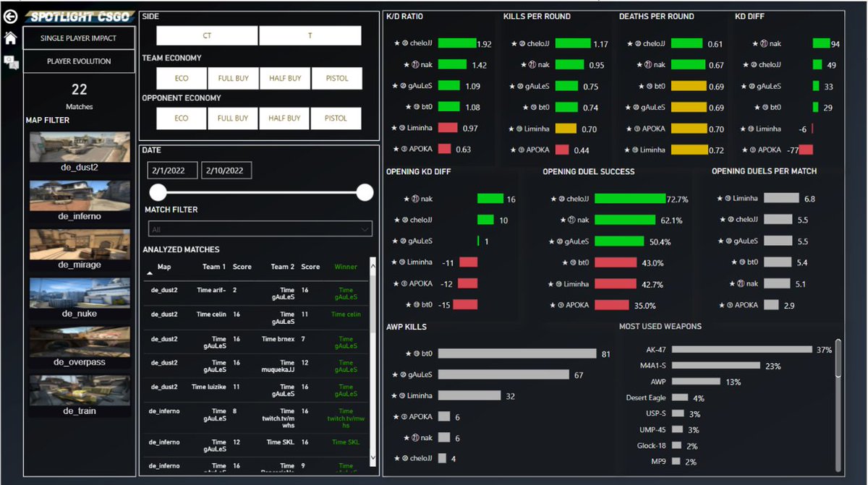Select de_nuke map thumbnail

pyautogui.click(x=80, y=293)
